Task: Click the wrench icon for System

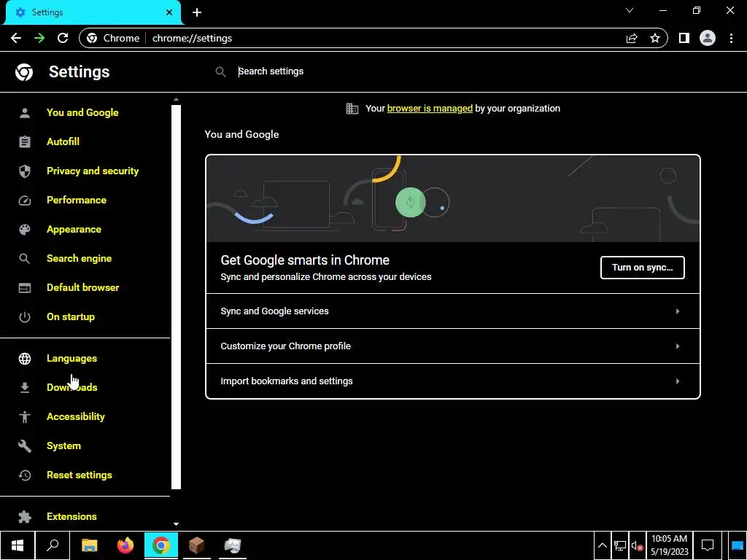Action: click(x=25, y=446)
